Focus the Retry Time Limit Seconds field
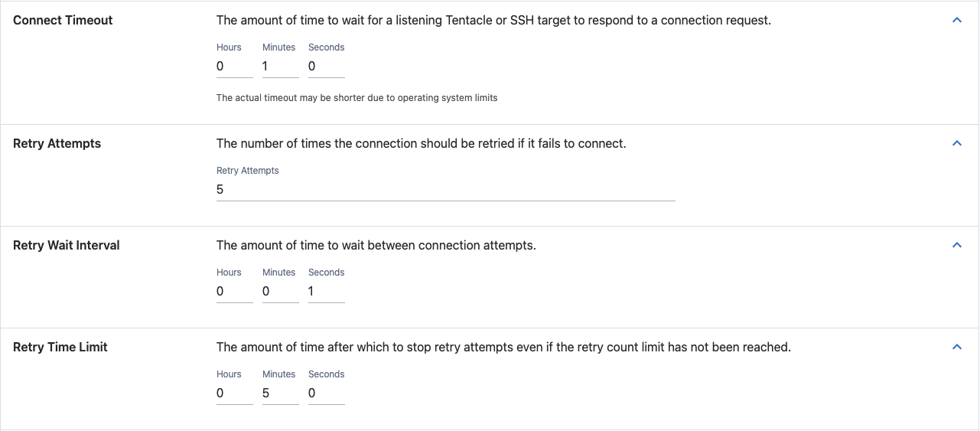Image resolution: width=980 pixels, height=431 pixels. (327, 393)
